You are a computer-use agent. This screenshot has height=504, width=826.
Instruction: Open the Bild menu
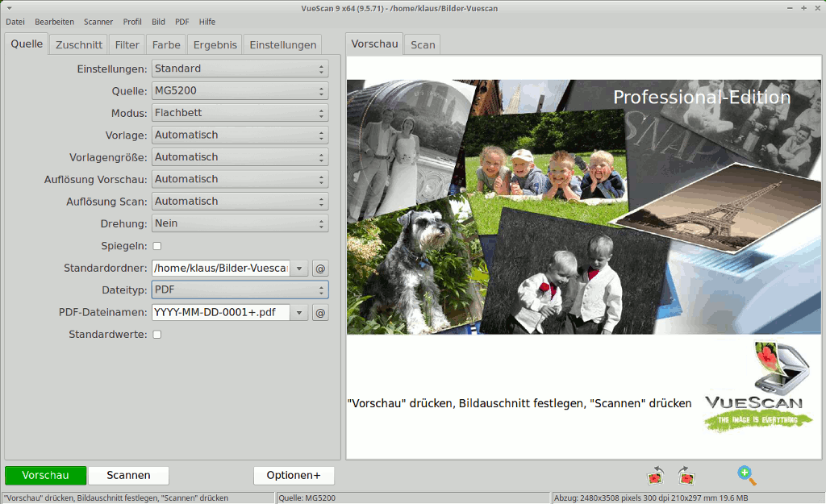point(158,22)
